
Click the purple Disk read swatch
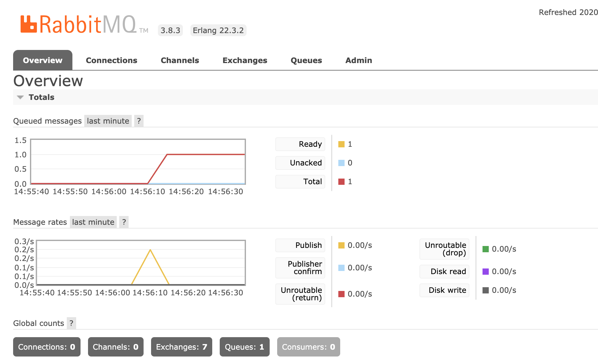[x=486, y=272]
